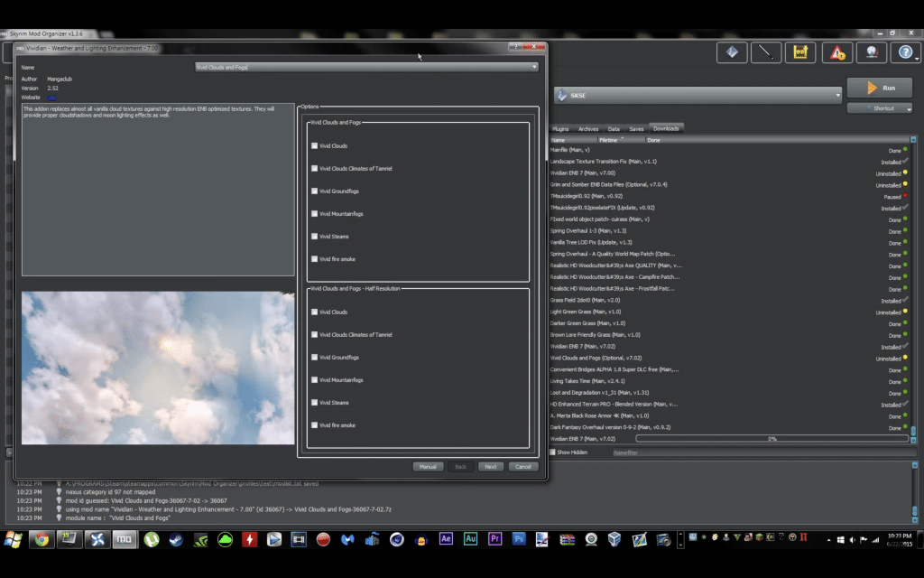Check Vivid Groundfogs in Half Resolution group

(x=314, y=358)
